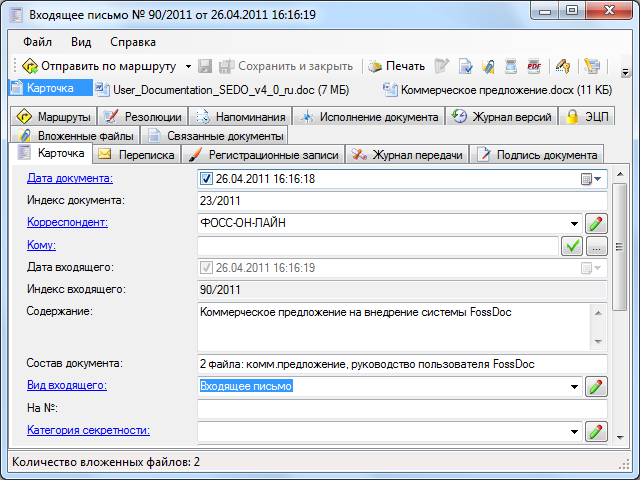Switch to the Резолюции tab

tap(142, 117)
